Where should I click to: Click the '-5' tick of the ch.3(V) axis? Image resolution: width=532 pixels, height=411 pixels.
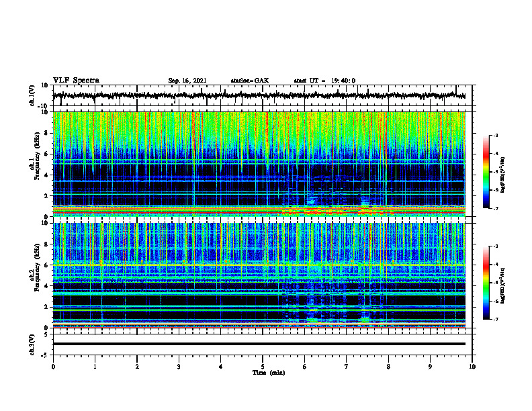46,355
